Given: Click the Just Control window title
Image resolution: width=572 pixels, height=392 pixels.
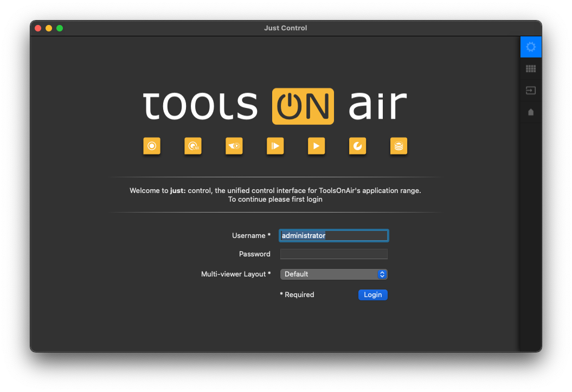Looking at the screenshot, I should click(286, 28).
